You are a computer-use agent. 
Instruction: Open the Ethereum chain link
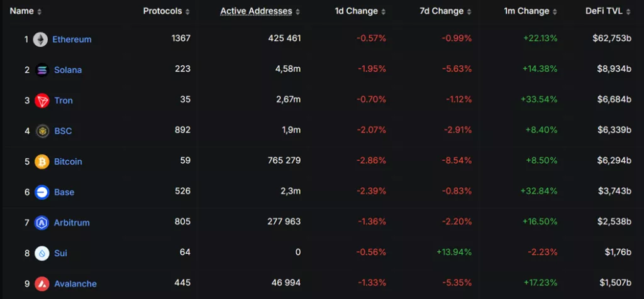(72, 40)
